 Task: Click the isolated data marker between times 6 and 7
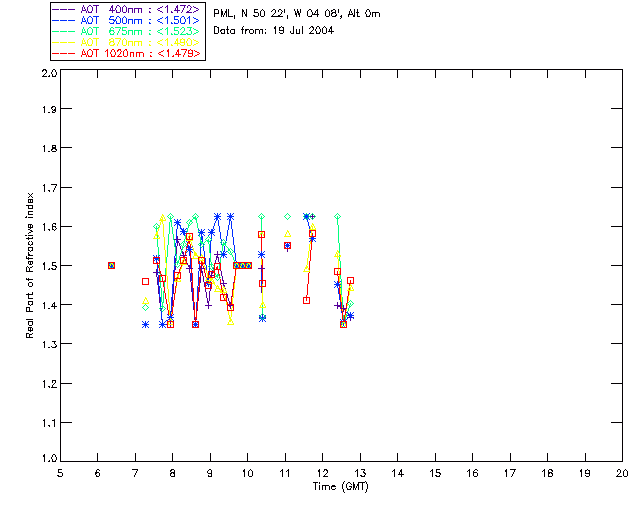[111, 265]
